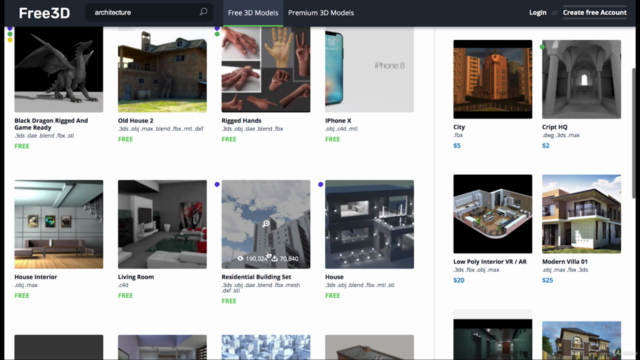Click the green dot beside Rigged Hands
The image size is (640, 360).
click(x=217, y=34)
